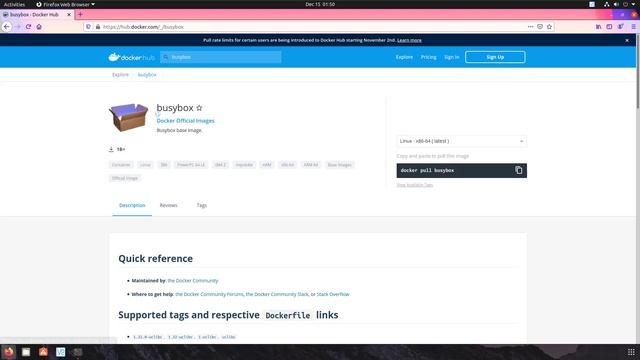Open Ubuntu Software in the dock

43,352
